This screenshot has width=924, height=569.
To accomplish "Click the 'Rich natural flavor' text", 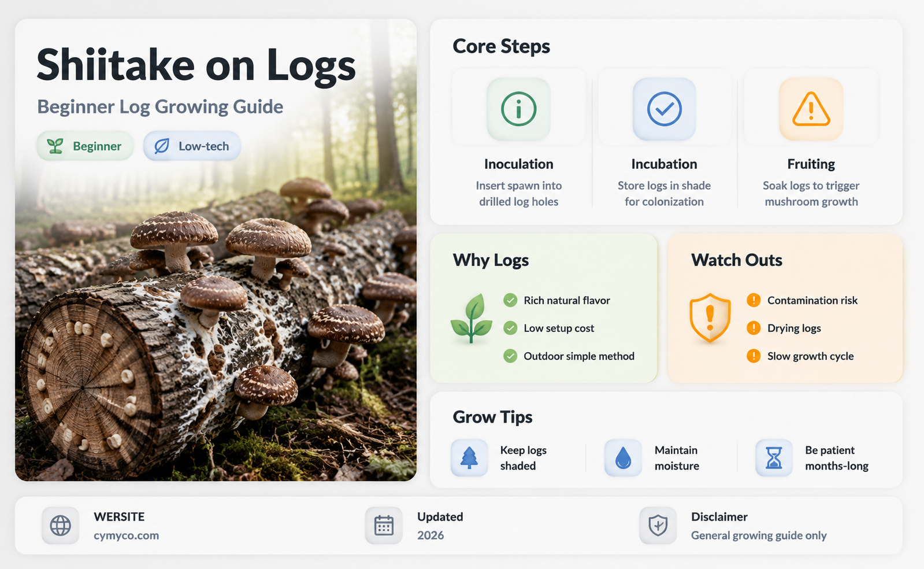I will [567, 301].
